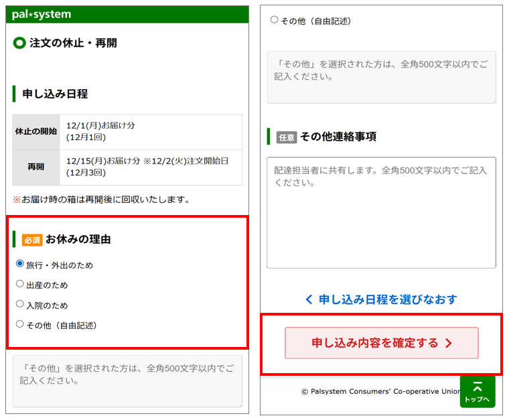Image resolution: width=505 pixels, height=420 pixels.
Task: Click the 12/1(月)お届け分 date cell
Action: click(x=153, y=131)
